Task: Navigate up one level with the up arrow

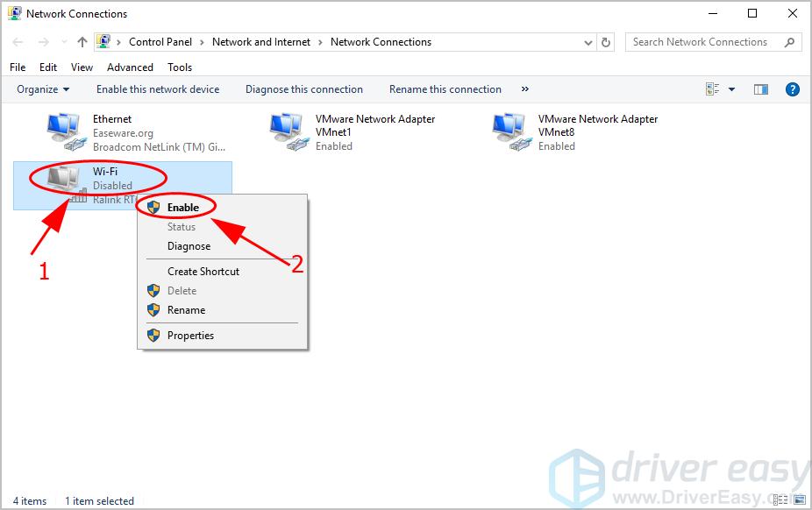Action: click(x=81, y=41)
